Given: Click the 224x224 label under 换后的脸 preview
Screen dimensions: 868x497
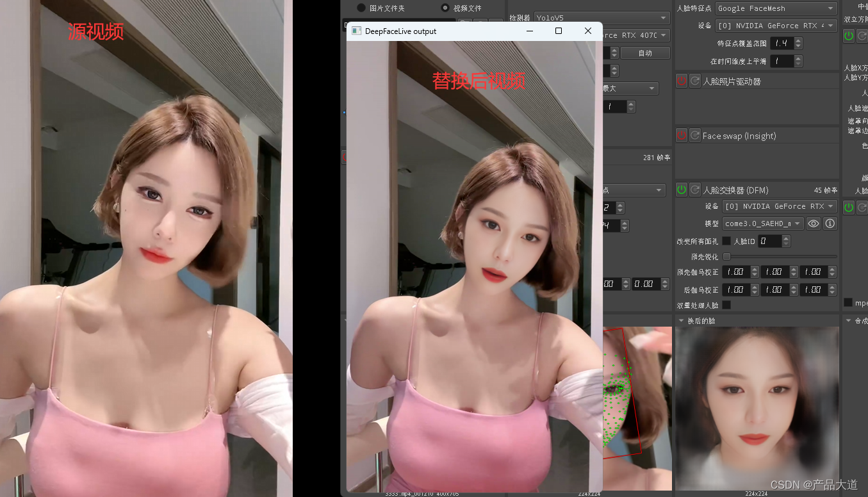Looking at the screenshot, I should pyautogui.click(x=757, y=494).
